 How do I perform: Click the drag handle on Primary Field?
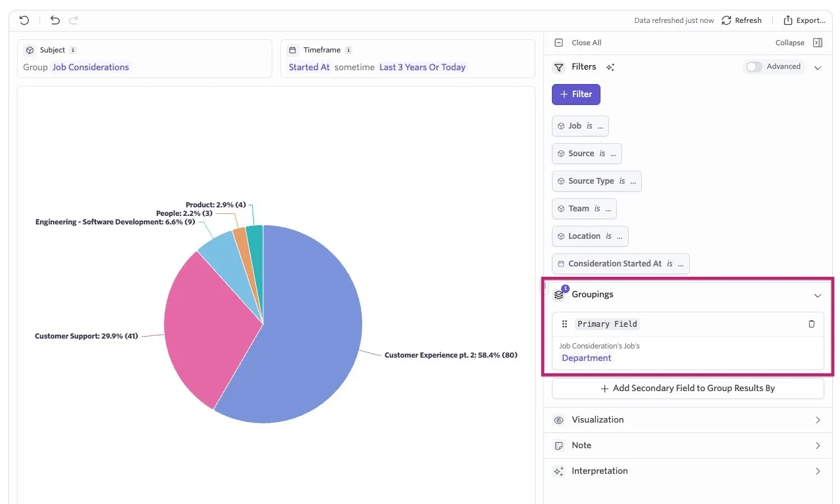pyautogui.click(x=564, y=324)
